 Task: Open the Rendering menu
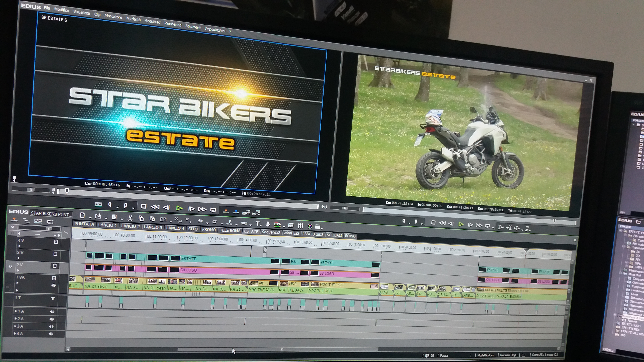coord(173,24)
